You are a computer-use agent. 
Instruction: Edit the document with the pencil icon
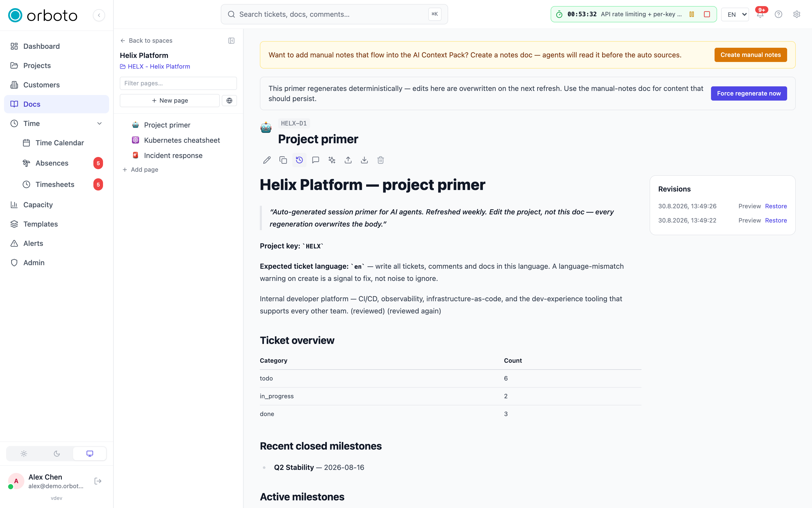tap(267, 160)
